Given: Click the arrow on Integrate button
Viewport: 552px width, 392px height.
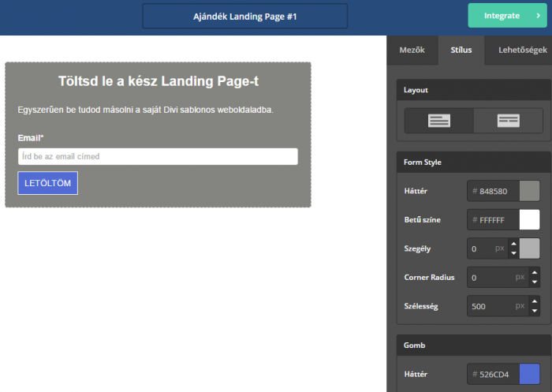Looking at the screenshot, I should click(538, 16).
